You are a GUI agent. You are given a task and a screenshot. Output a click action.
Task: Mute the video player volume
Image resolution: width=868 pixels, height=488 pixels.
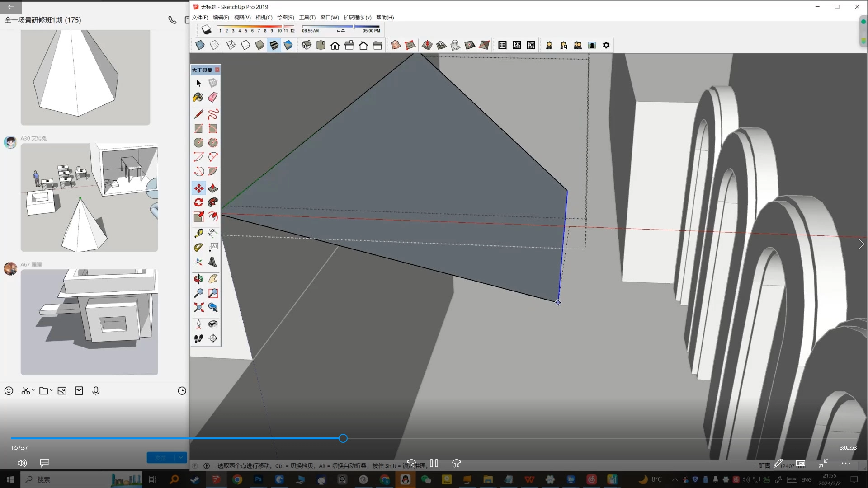22,463
